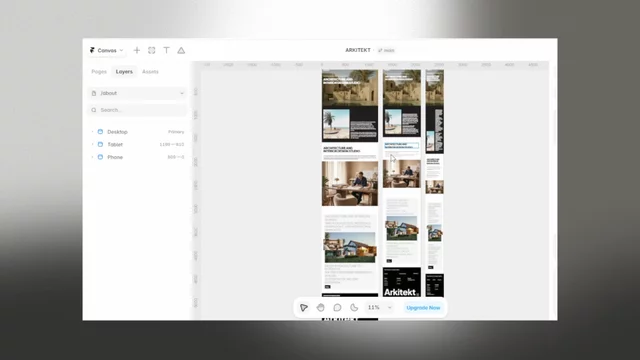This screenshot has height=360, width=640.
Task: Activate the pointer Select tool
Action: click(304, 307)
